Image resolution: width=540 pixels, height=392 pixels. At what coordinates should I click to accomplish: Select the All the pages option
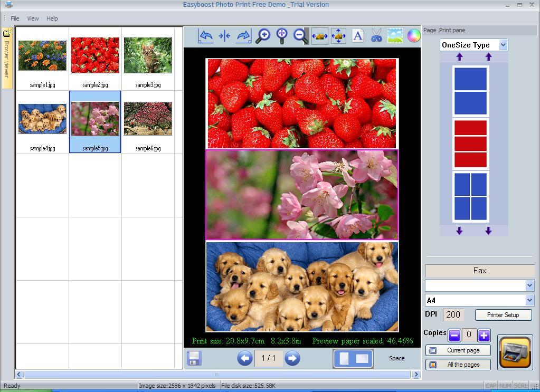(x=457, y=364)
